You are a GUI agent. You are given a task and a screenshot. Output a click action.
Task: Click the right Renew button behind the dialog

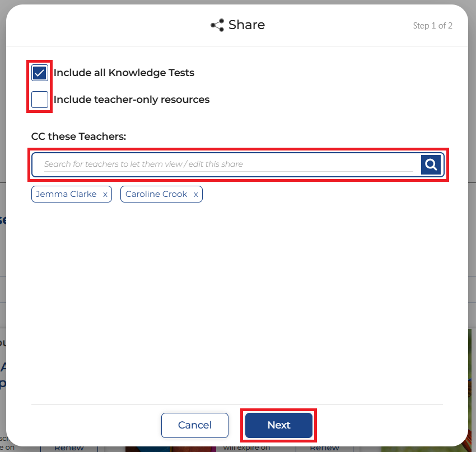tap(324, 448)
